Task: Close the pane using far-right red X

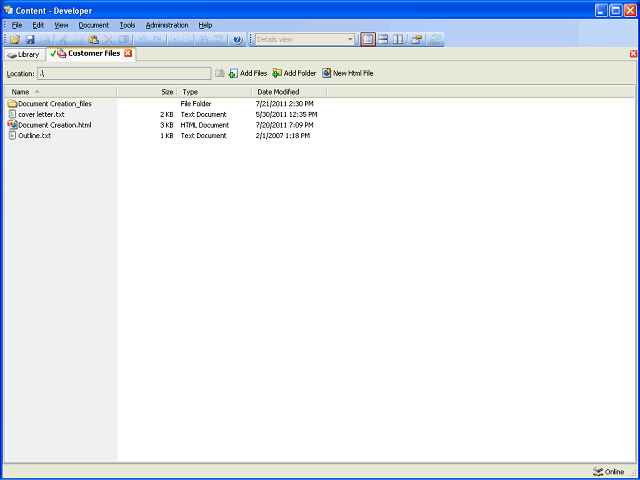Action: (x=633, y=54)
